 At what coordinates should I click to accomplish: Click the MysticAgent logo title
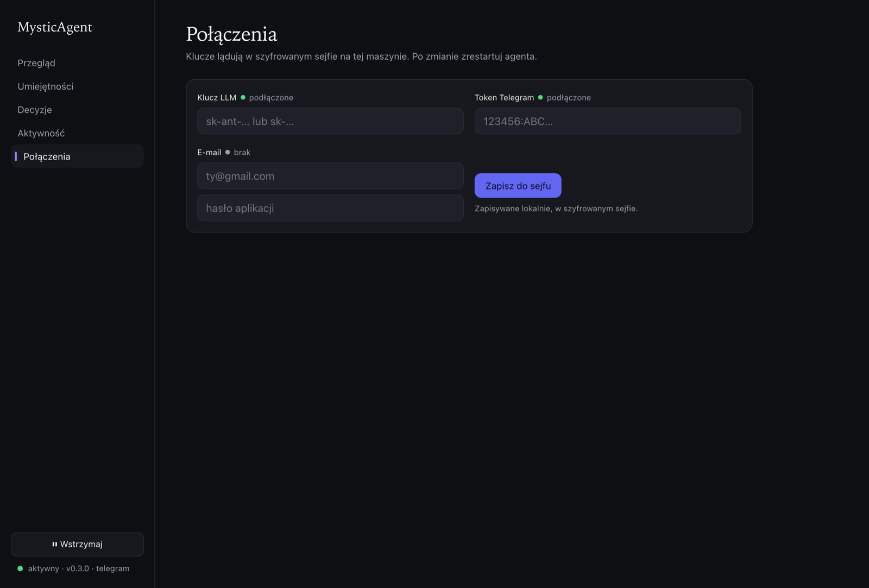55,27
